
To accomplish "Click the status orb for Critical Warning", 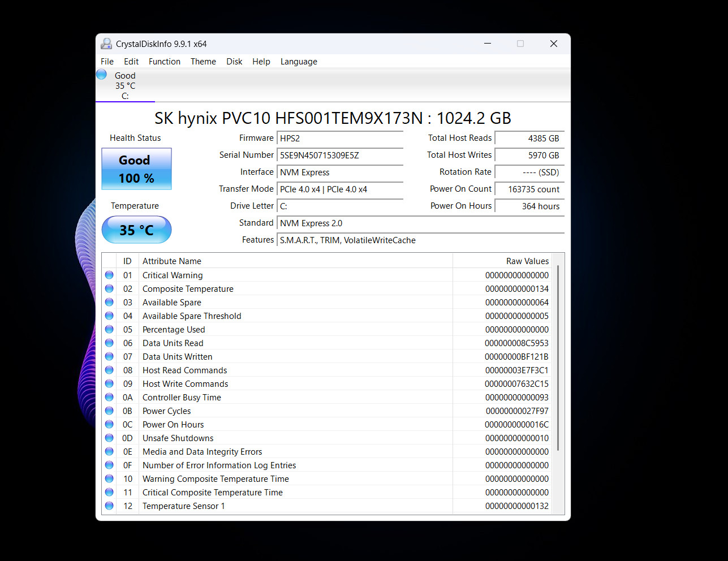I will point(109,275).
